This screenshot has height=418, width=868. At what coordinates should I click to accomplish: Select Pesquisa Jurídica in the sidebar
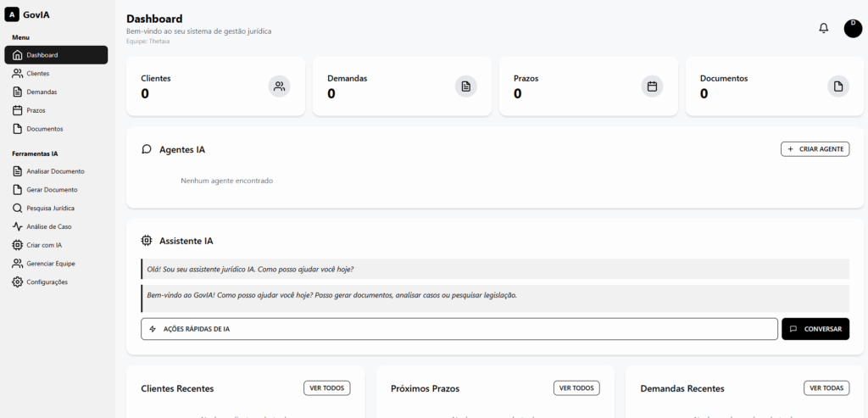click(x=50, y=208)
